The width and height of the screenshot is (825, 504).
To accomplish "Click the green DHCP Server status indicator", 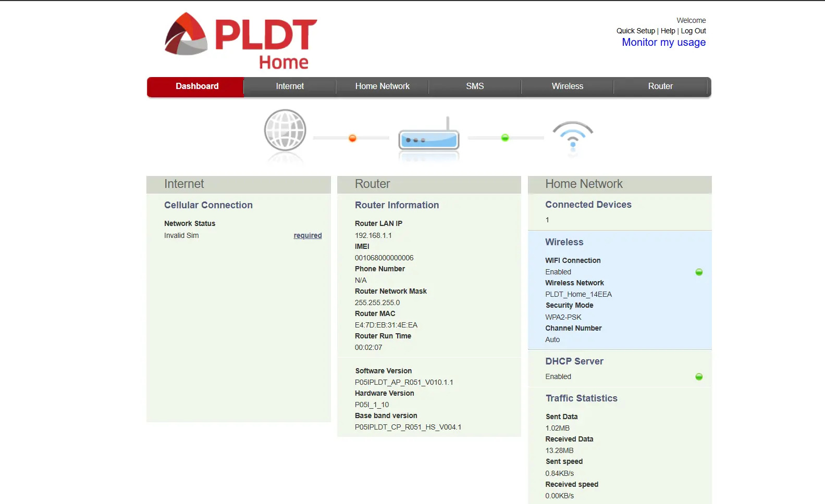I will tap(699, 376).
